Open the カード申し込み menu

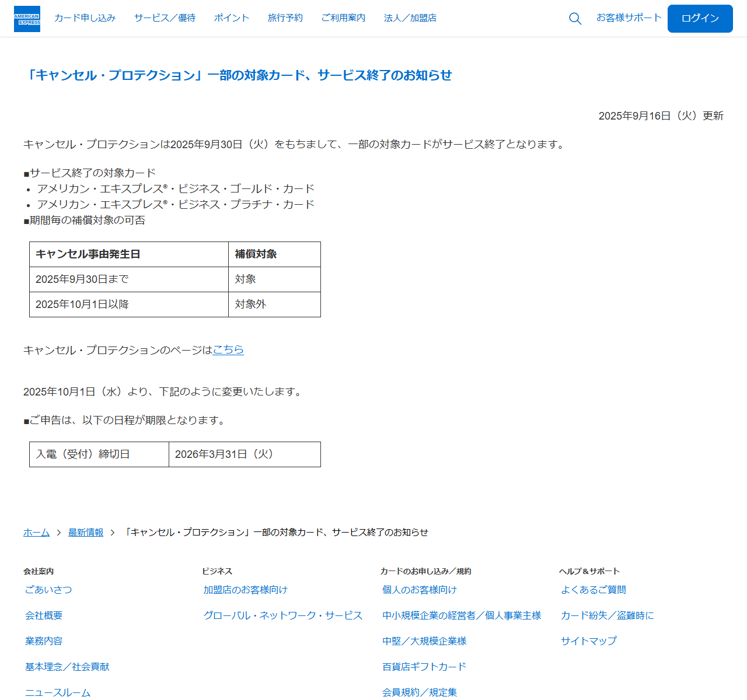[x=85, y=18]
